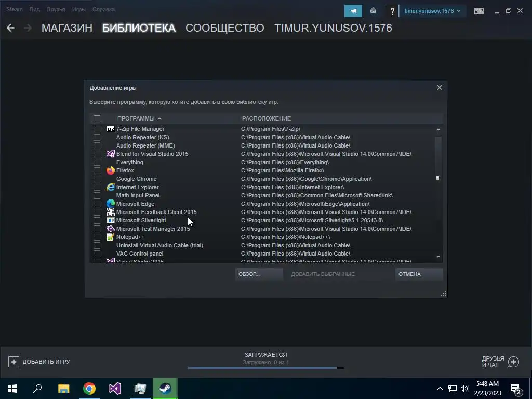Go to the СООБЩЕСТВО tab
This screenshot has height=399, width=532.
(225, 28)
